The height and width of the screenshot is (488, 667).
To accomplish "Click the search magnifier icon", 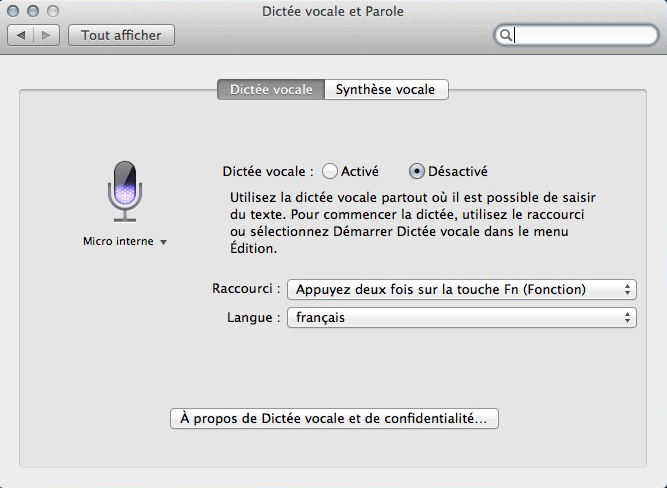I will click(507, 35).
